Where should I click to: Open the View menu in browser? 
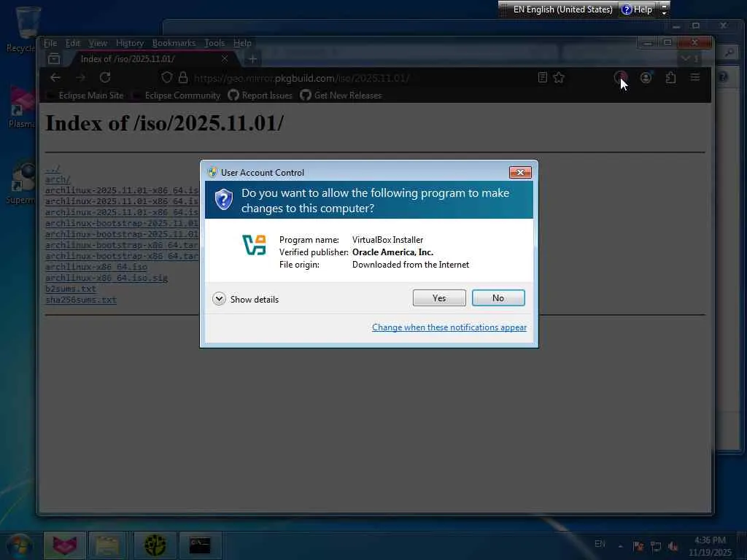coord(98,43)
